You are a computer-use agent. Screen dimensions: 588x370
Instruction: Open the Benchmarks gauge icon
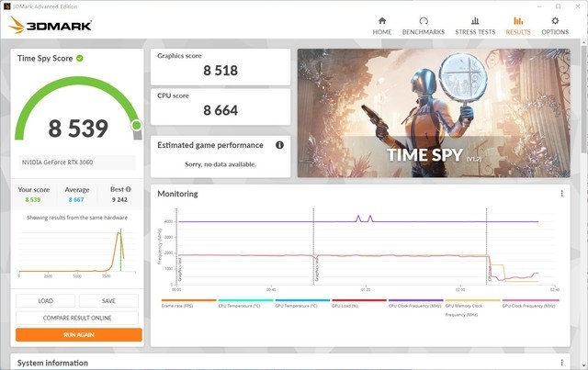pyautogui.click(x=424, y=21)
